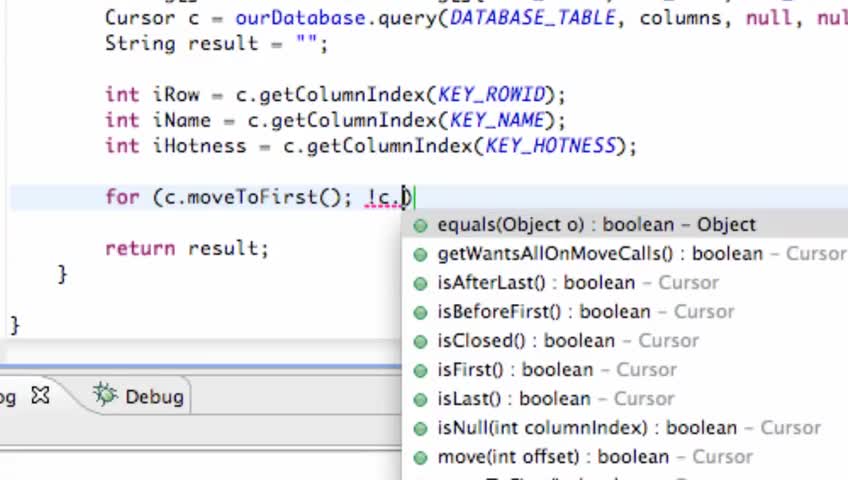Click the error-underlined !c. expression
The height and width of the screenshot is (480, 848).
[x=382, y=197]
